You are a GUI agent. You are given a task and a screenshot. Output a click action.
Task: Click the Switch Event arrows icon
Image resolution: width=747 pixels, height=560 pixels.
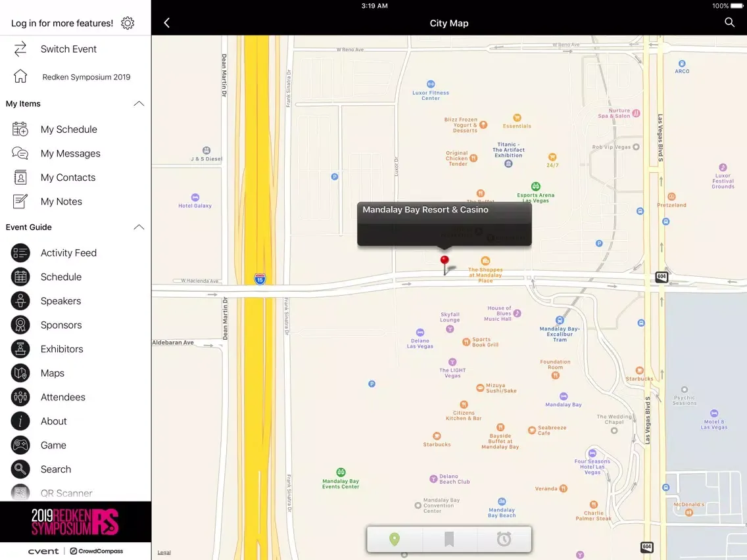[x=20, y=49]
